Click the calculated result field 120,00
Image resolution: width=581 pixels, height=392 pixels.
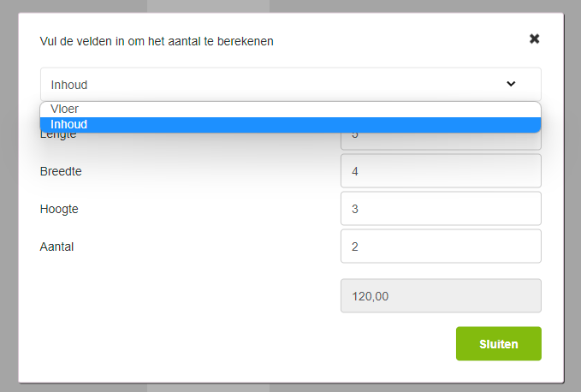pos(441,296)
